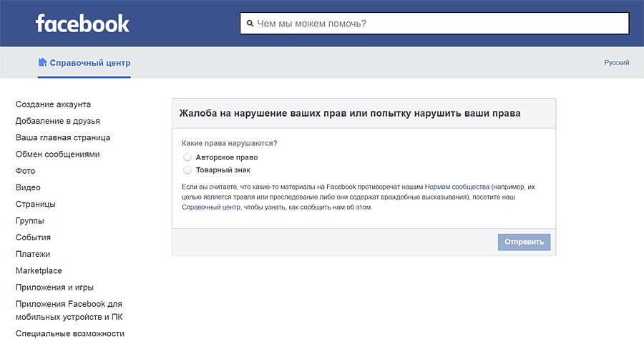Select the Авторское право radio button
The image size is (644, 344).
(x=187, y=157)
